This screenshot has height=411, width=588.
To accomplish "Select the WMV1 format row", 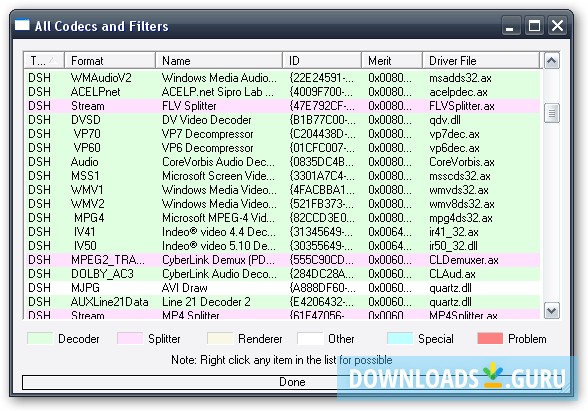I will [282, 190].
